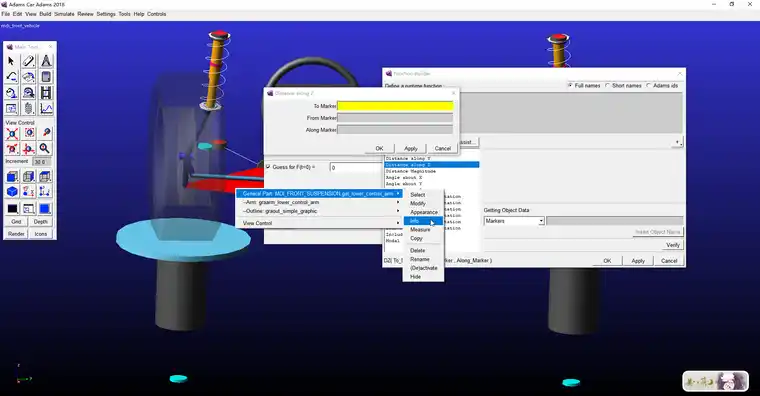This screenshot has width=760, height=396.
Task: Click the Increment value field
Action: tap(42, 161)
